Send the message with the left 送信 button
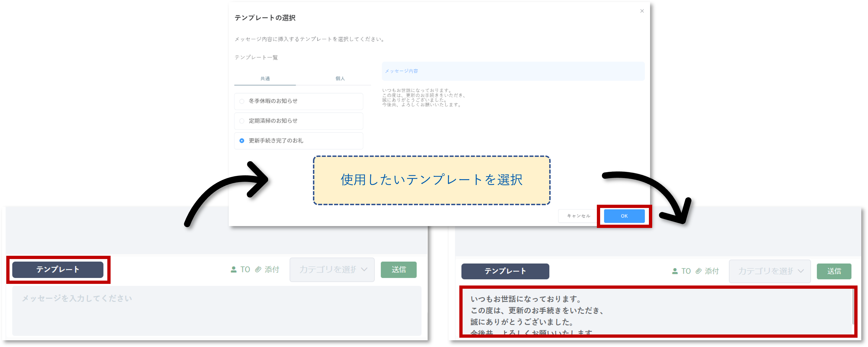This screenshot has height=347, width=868. click(399, 269)
